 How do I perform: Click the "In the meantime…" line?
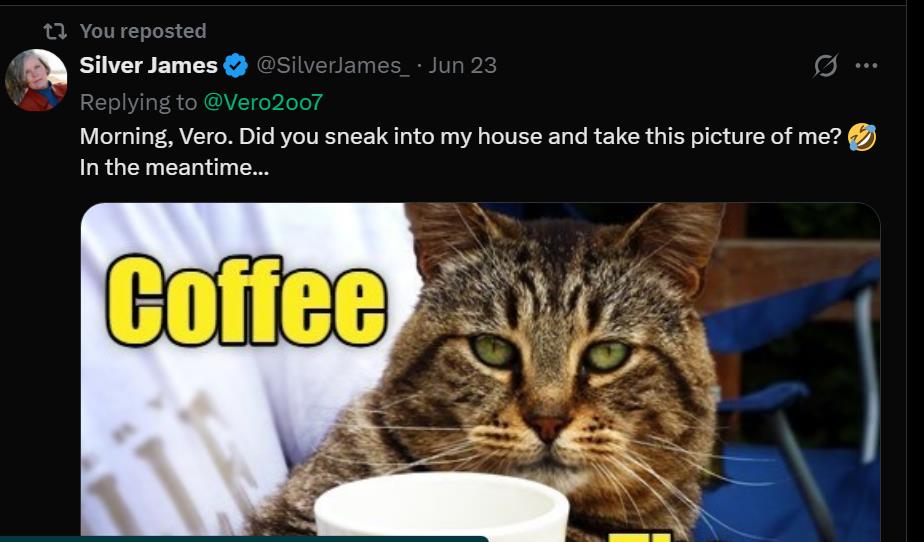174,168
